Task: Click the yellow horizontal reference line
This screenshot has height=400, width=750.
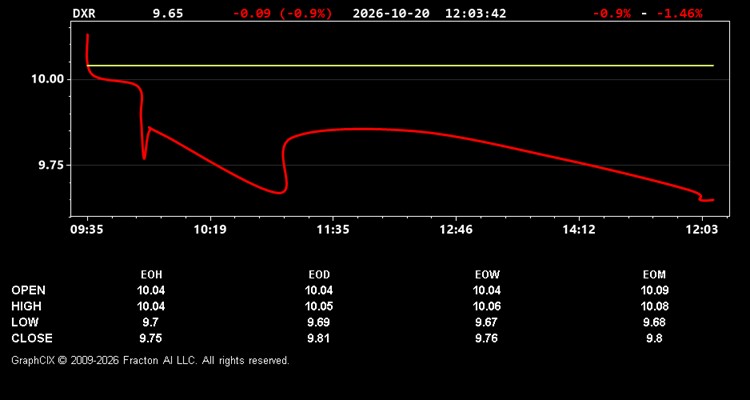Action: (400, 66)
